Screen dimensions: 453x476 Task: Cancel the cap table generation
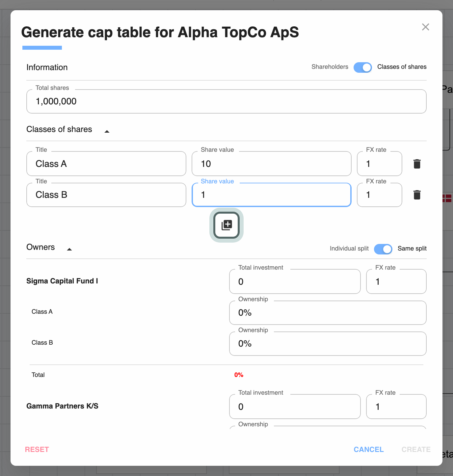[x=369, y=449]
